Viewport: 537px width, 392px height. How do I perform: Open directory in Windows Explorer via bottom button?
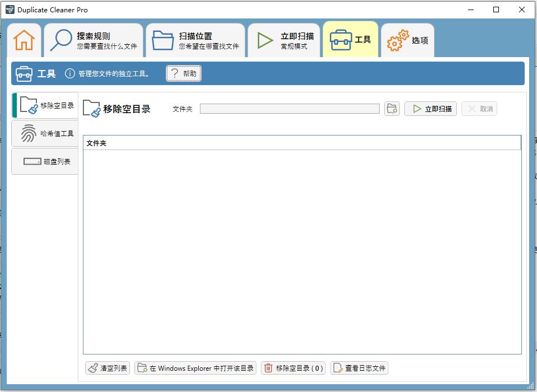click(x=195, y=368)
